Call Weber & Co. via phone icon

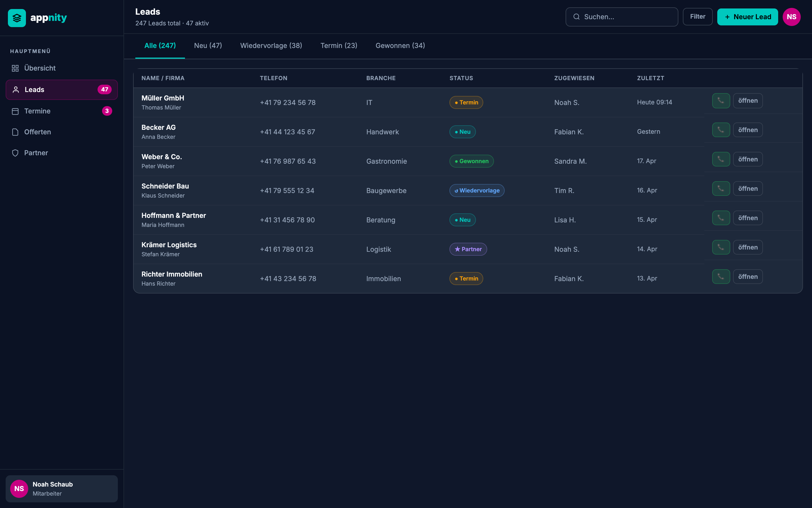click(721, 159)
